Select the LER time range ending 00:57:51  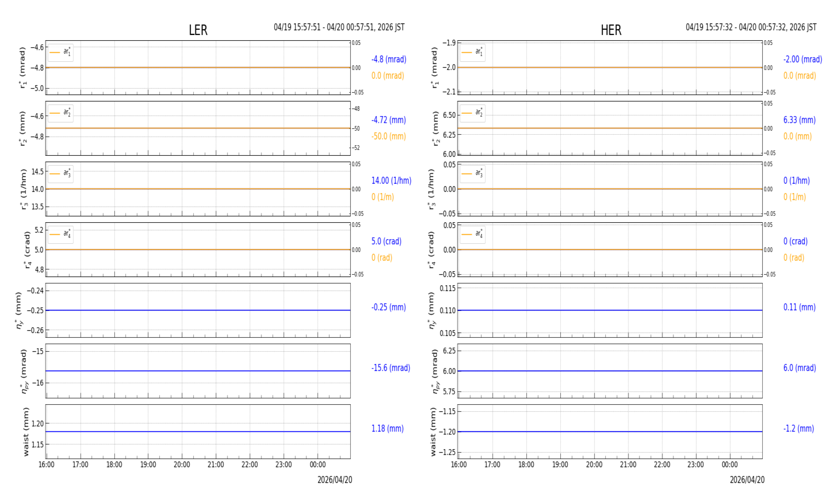pos(339,27)
